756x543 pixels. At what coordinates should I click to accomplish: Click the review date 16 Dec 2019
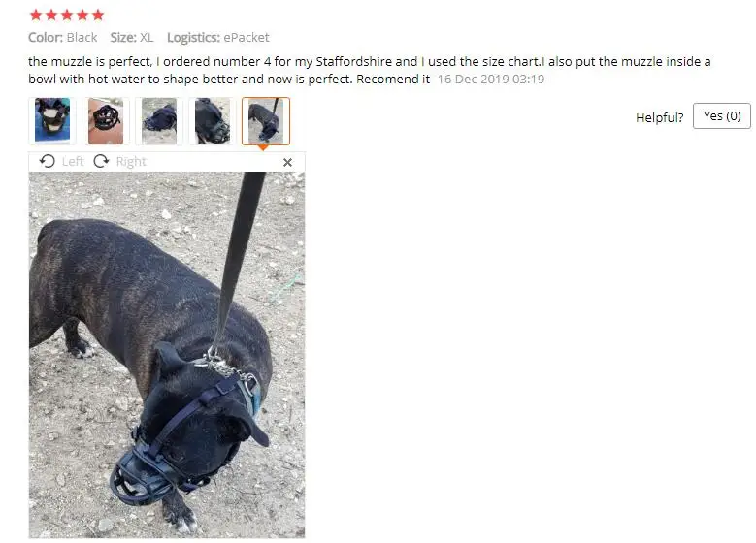[491, 79]
